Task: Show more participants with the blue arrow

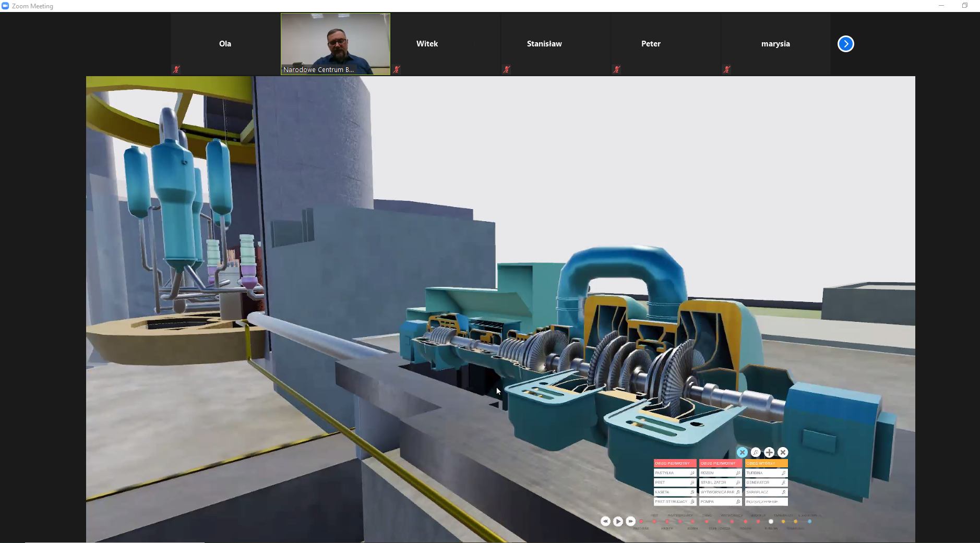Action: tap(845, 44)
